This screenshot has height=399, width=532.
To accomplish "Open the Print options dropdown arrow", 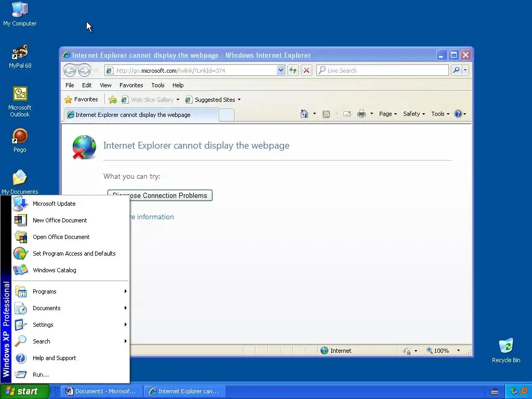I will (x=371, y=114).
